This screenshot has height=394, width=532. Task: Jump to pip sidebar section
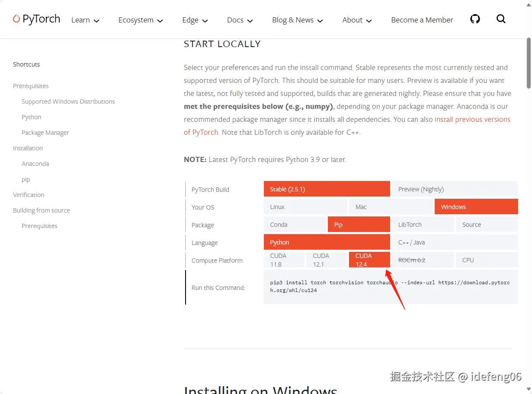[26, 179]
